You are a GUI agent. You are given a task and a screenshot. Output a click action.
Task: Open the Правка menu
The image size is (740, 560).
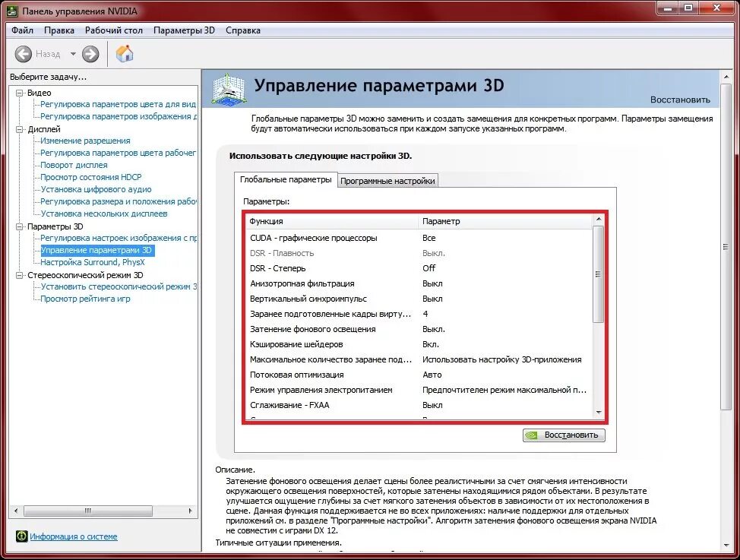coord(59,30)
